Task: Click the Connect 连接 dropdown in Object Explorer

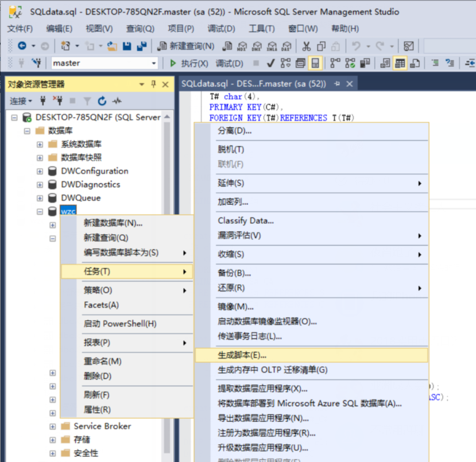Action: point(21,100)
